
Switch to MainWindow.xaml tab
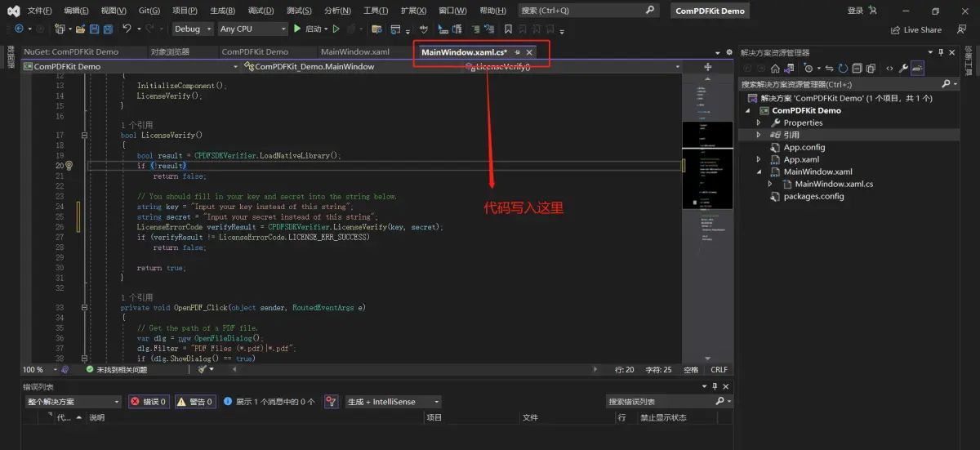[355, 51]
